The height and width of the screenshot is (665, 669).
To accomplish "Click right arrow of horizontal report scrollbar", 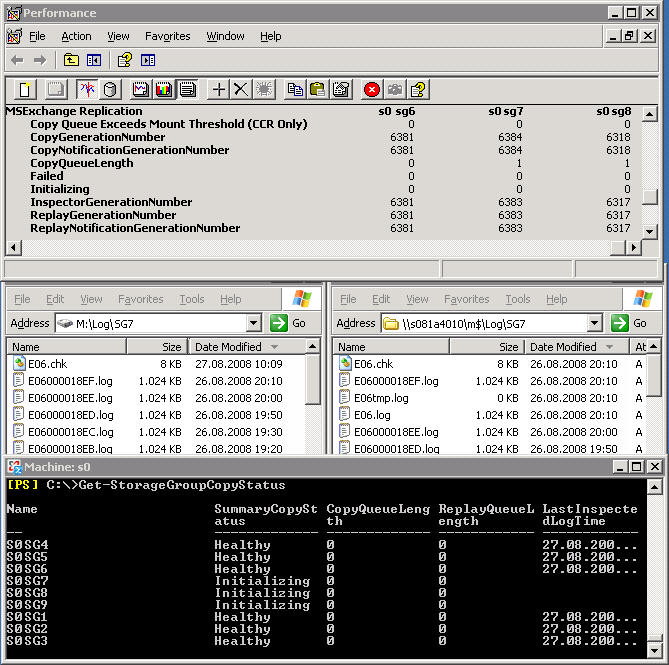I will coord(634,247).
